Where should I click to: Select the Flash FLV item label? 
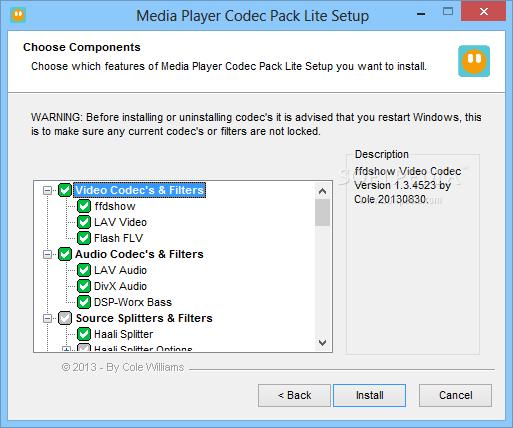[x=118, y=238]
